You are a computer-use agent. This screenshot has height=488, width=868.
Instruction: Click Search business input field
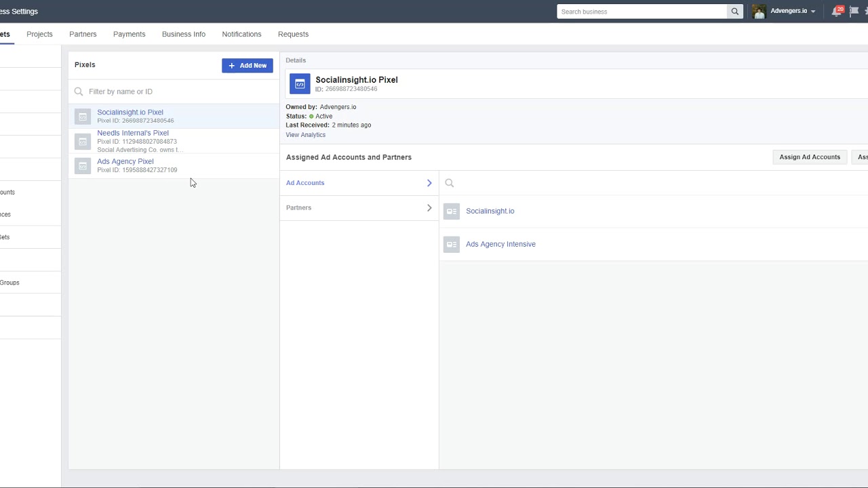(642, 12)
